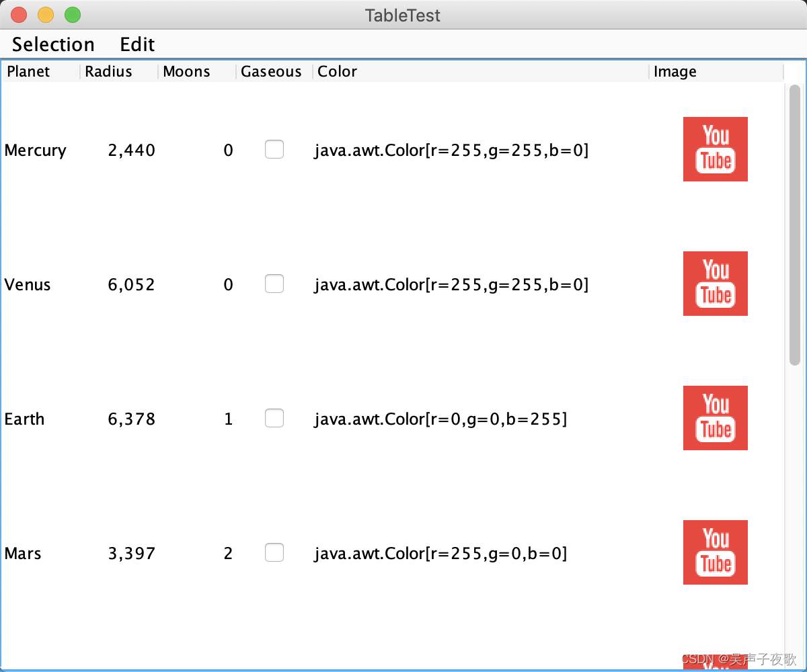The width and height of the screenshot is (807, 672).
Task: Open the Edit menu
Action: point(137,44)
